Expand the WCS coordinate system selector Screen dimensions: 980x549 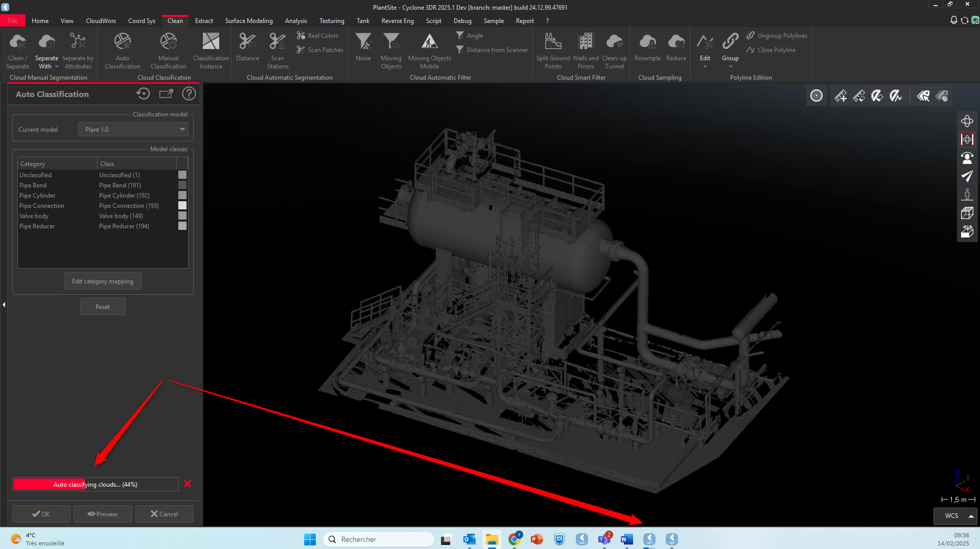tap(971, 516)
